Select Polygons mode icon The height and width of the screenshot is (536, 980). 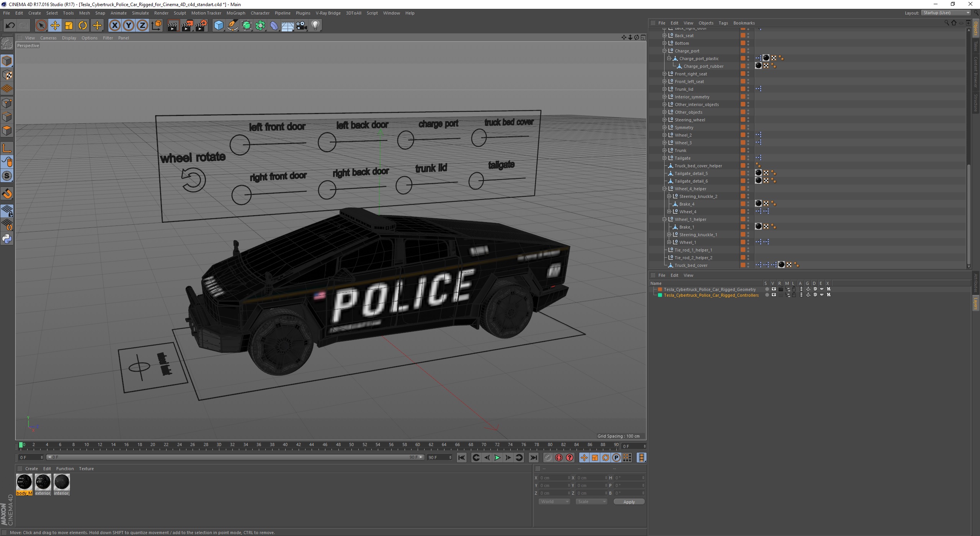7,131
